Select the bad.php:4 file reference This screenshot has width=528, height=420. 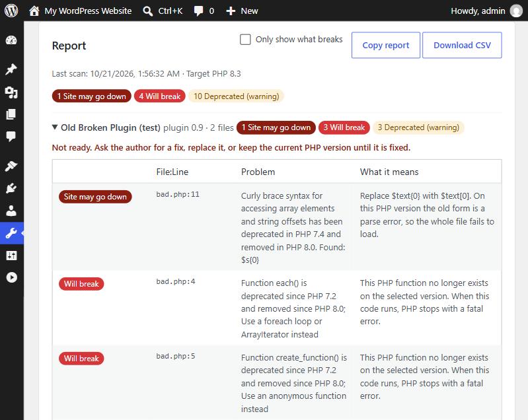(175, 282)
